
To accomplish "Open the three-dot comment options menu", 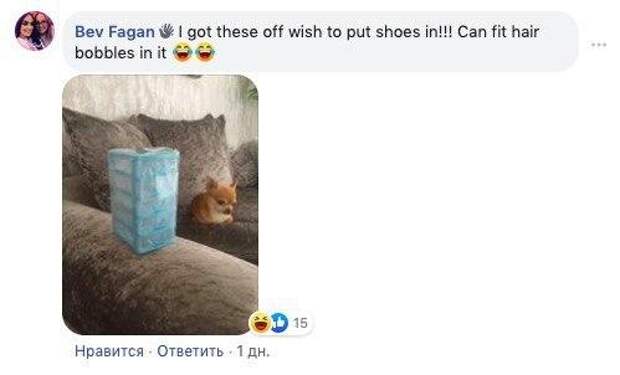I will click(x=599, y=45).
